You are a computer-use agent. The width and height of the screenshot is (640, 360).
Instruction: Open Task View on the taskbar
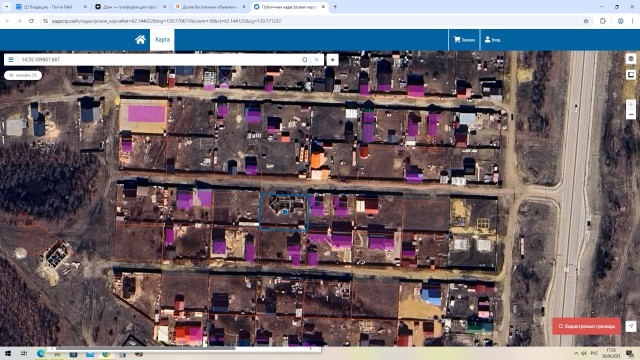(x=24, y=353)
